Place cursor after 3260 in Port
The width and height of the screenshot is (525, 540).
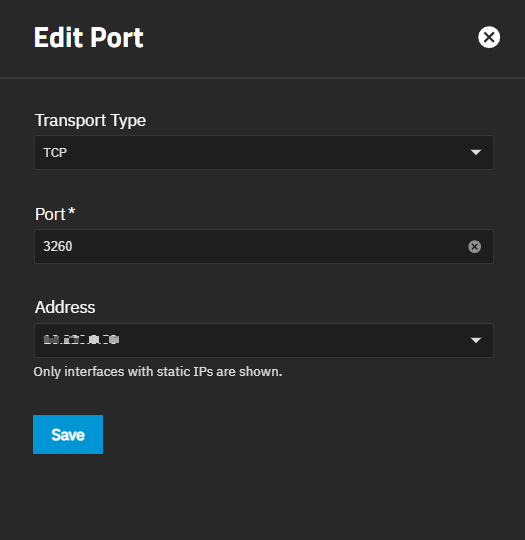(73, 247)
